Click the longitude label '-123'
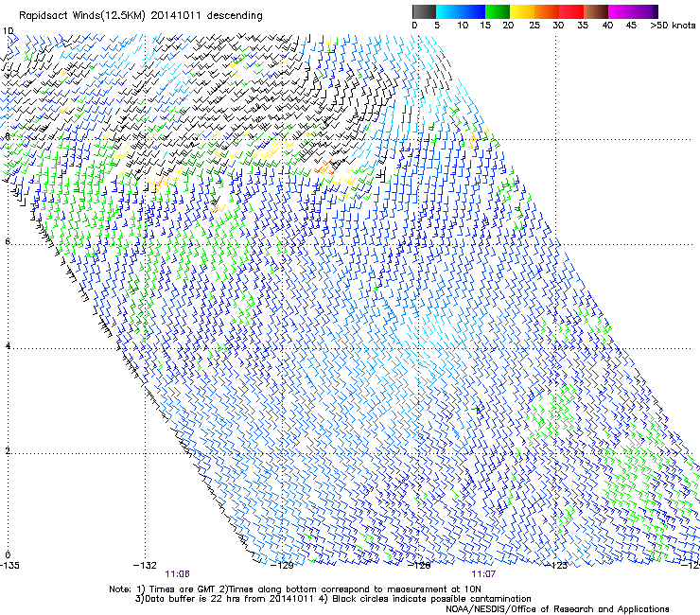Image resolution: width=700 pixels, height=615 pixels. click(556, 565)
